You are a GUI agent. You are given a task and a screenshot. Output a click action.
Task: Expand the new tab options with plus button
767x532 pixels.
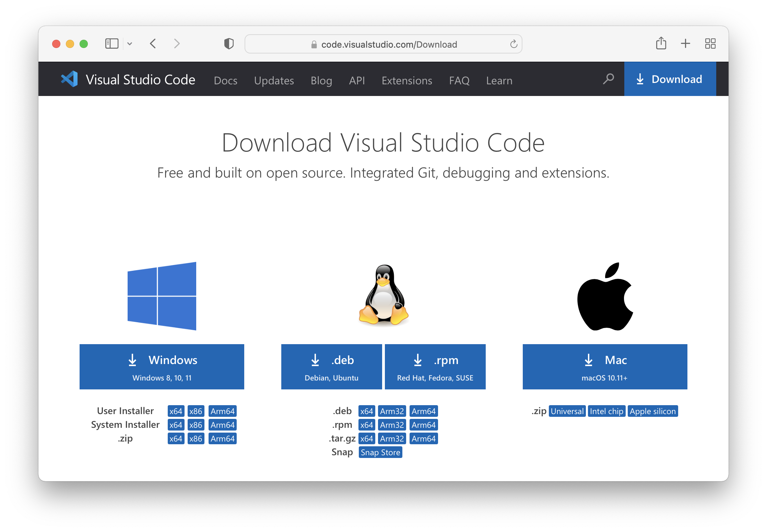(685, 44)
